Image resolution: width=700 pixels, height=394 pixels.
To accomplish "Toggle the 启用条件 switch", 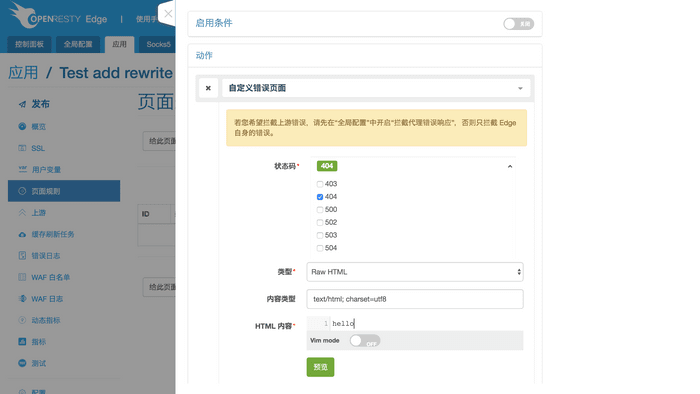I will 518,24.
